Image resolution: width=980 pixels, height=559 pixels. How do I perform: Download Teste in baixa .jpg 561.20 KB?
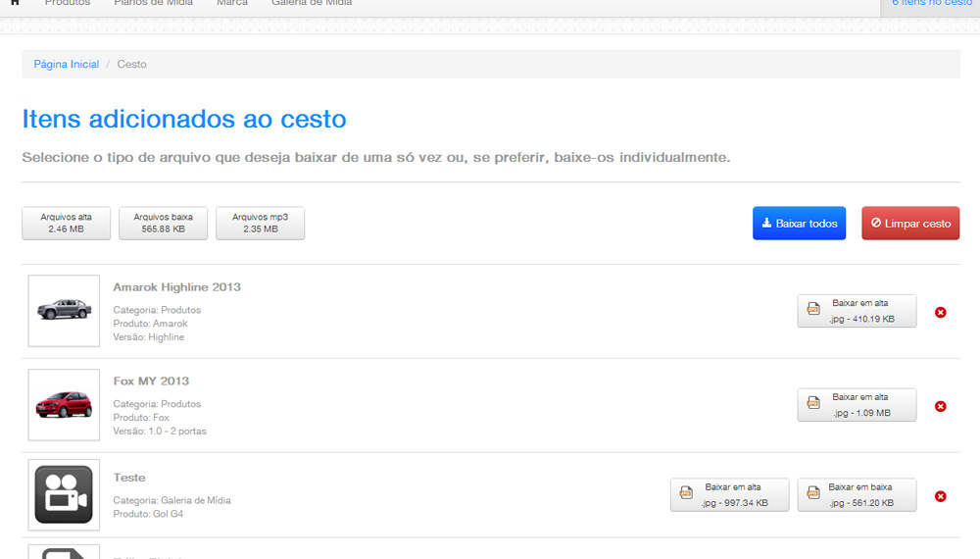pyautogui.click(x=857, y=494)
